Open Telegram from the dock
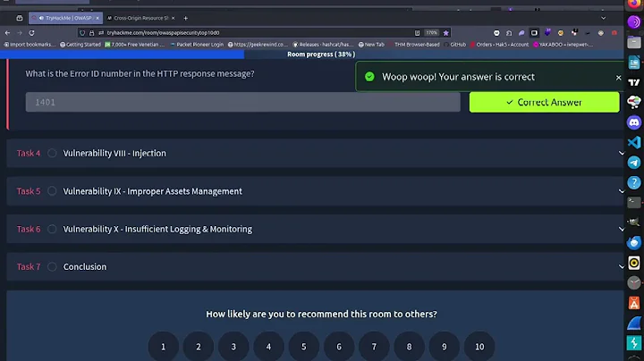This screenshot has height=361, width=644. click(634, 163)
